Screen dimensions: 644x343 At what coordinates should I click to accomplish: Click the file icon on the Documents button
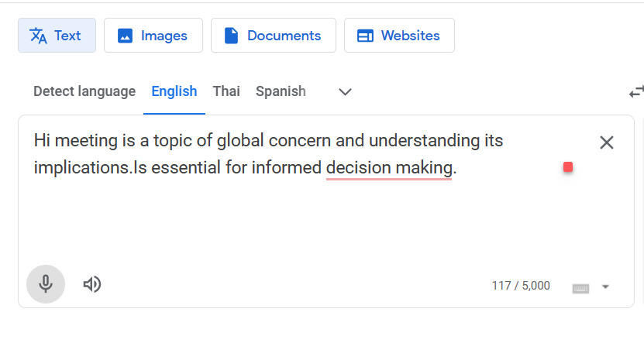231,36
